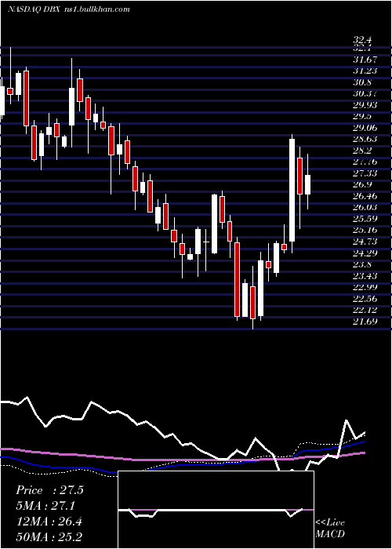This screenshot has height=549, width=392.
Task: Click the 27.33 price axis label
Action: click(365, 173)
